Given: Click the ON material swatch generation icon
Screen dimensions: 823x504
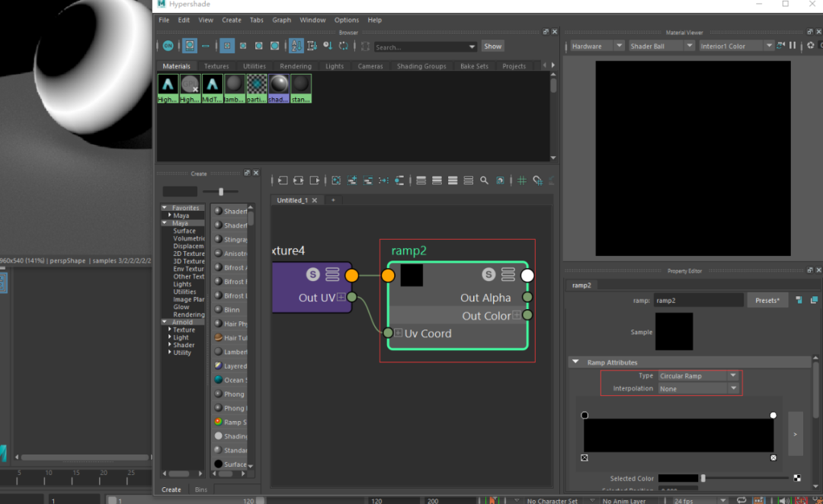Looking at the screenshot, I should point(168,46).
